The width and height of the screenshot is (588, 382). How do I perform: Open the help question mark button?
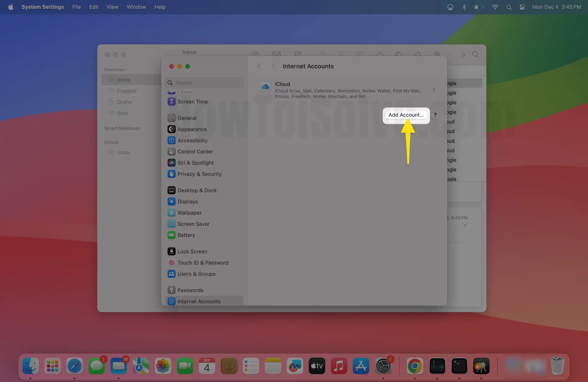coord(435,115)
